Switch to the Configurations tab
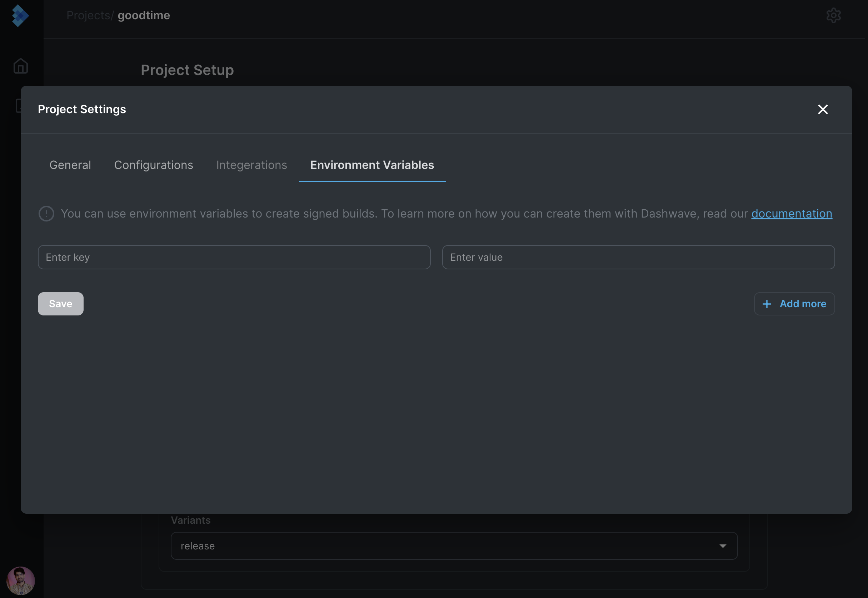Image resolution: width=868 pixels, height=598 pixels. point(154,165)
